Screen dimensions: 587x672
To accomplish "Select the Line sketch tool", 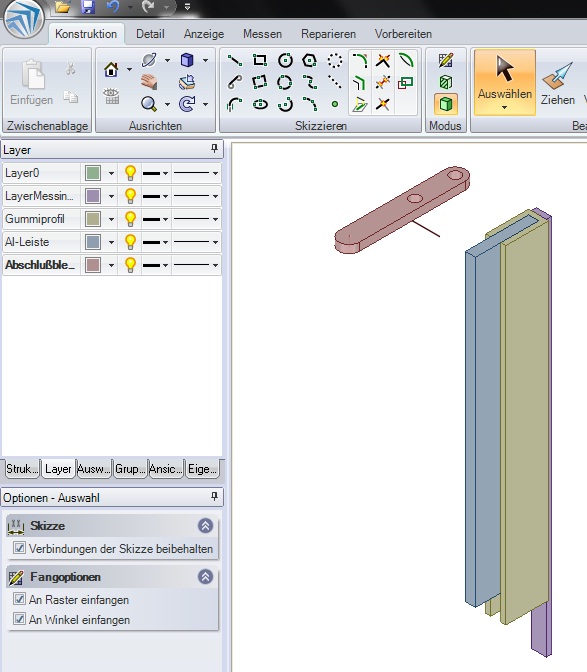I will coord(235,60).
